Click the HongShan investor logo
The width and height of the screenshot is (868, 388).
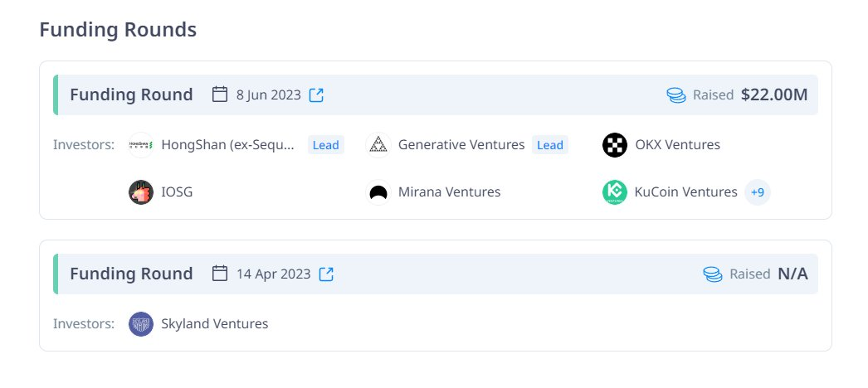pyautogui.click(x=141, y=145)
